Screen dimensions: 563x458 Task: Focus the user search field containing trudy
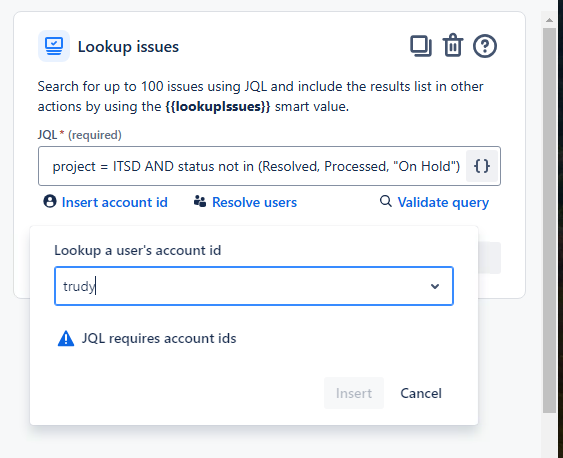point(254,286)
